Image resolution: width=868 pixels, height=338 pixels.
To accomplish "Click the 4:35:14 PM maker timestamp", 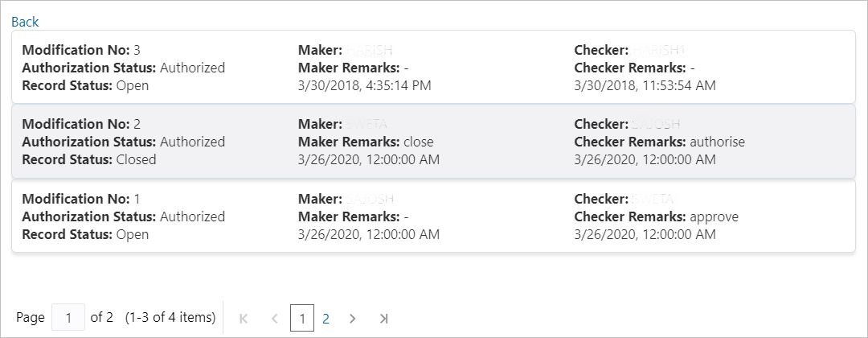I will 364,85.
